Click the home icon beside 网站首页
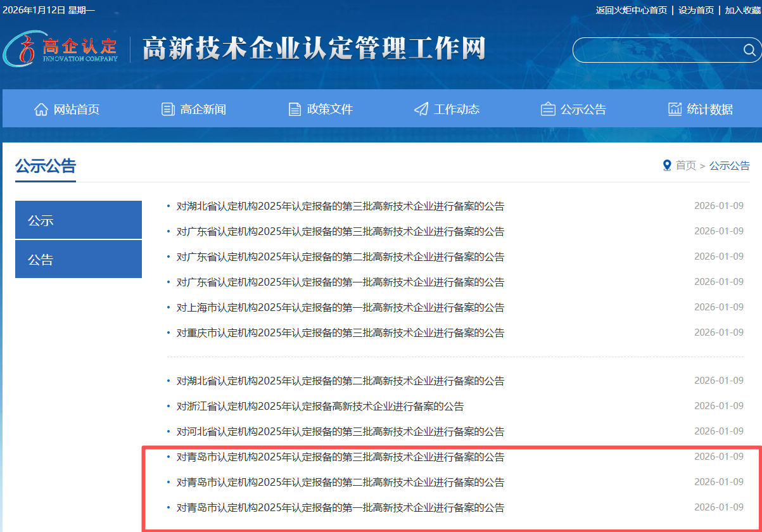 [x=41, y=109]
